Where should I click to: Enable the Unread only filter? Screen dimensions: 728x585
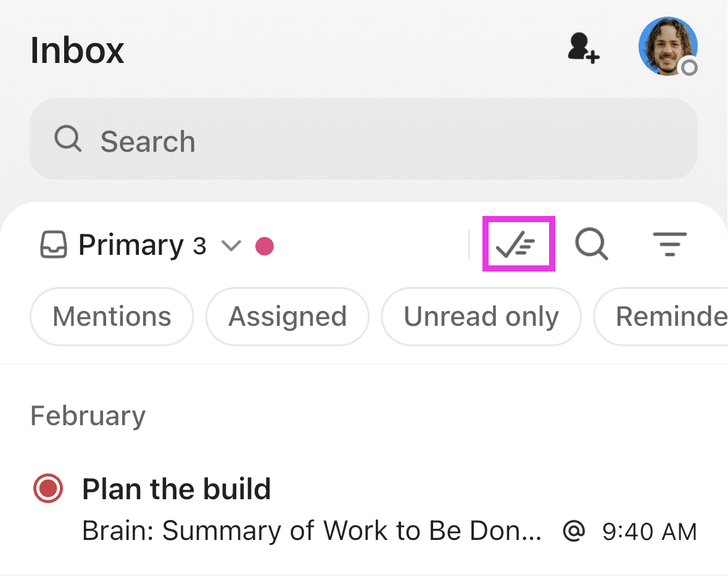coord(481,317)
